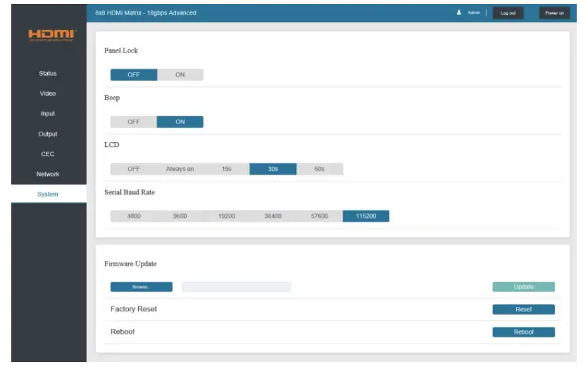Click the Admin user icon
588x368 pixels.
point(458,13)
